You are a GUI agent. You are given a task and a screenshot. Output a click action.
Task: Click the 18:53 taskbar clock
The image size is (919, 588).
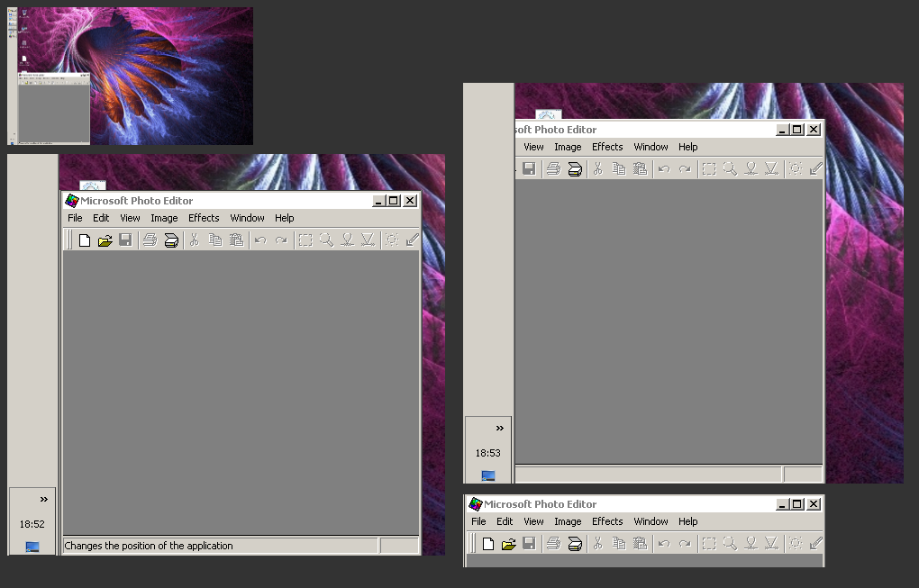(x=488, y=453)
